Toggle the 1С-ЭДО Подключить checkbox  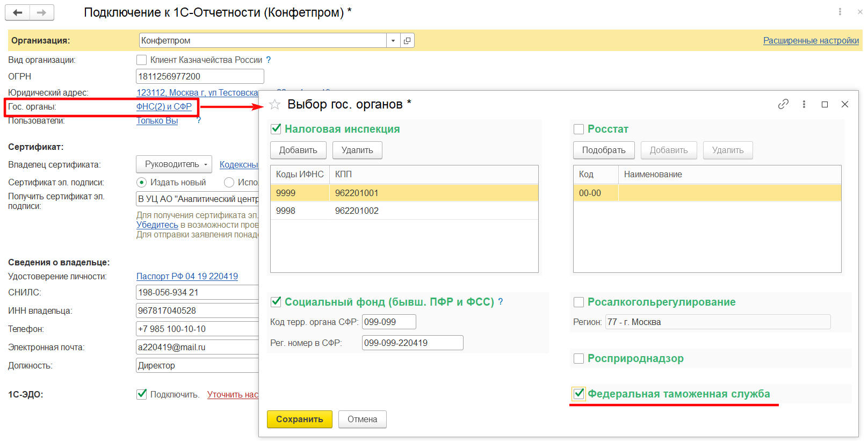click(x=142, y=394)
